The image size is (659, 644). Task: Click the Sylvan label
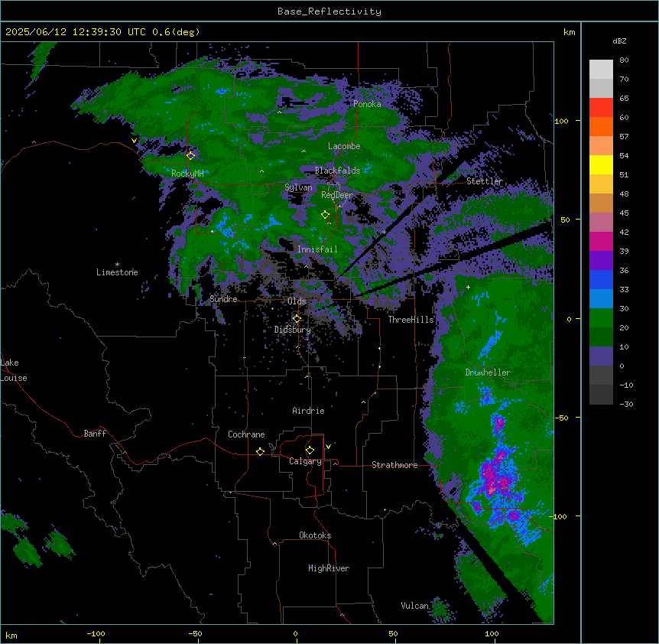[x=298, y=187]
